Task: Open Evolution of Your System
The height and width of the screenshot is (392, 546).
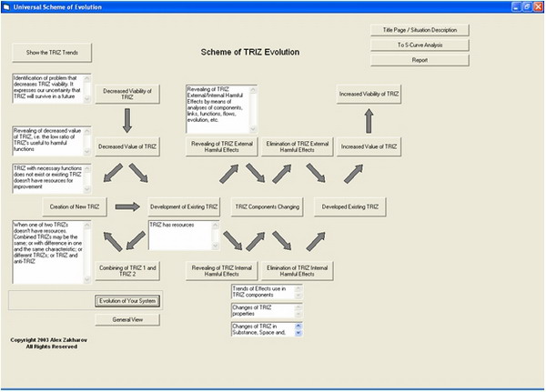Action: (127, 301)
